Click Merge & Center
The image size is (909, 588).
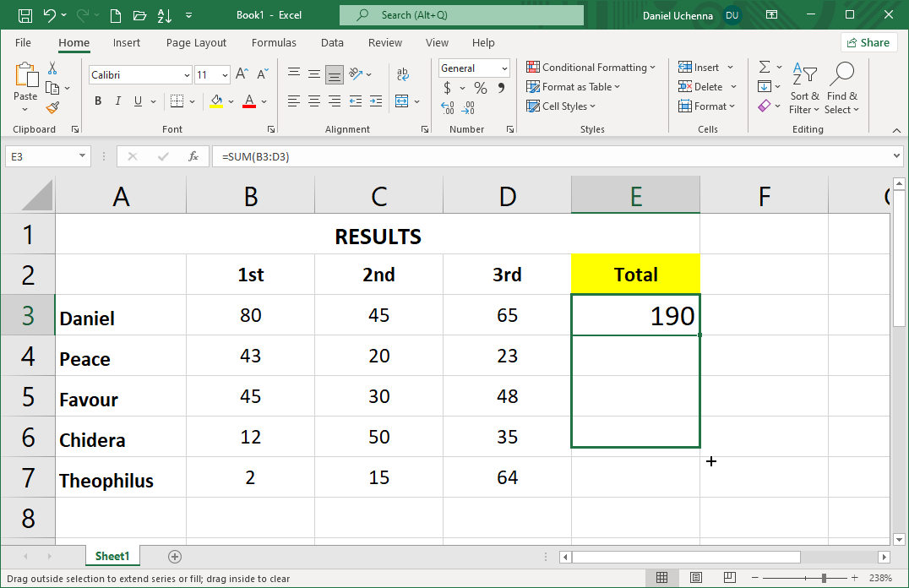[x=403, y=101]
